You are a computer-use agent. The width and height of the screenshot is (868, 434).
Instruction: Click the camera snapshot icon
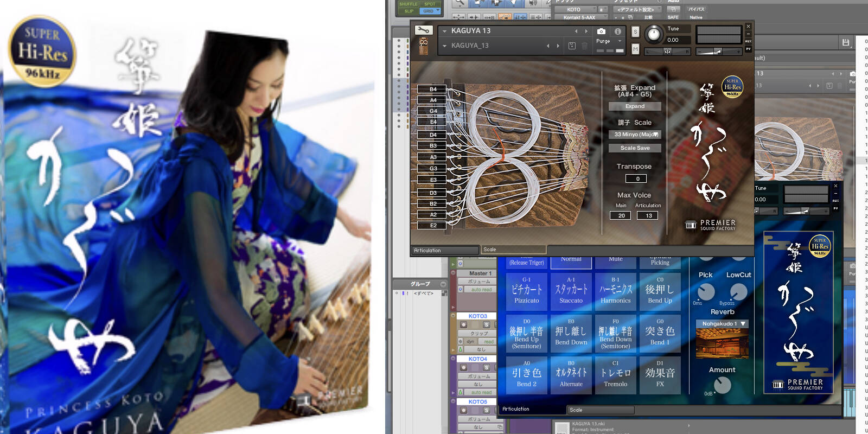[601, 31]
